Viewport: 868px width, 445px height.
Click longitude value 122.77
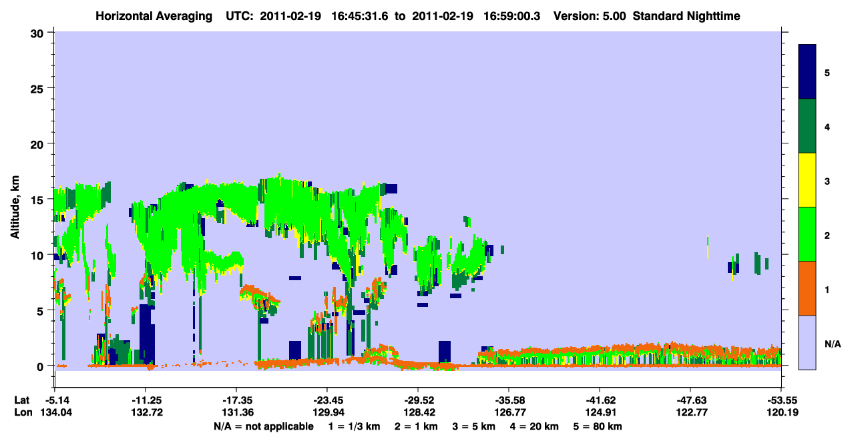[x=690, y=412]
